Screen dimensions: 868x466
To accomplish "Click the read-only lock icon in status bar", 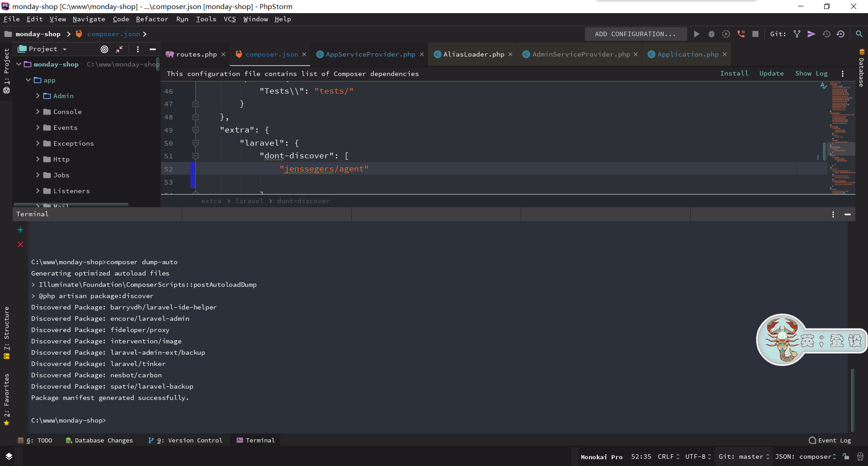I will 846,456.
